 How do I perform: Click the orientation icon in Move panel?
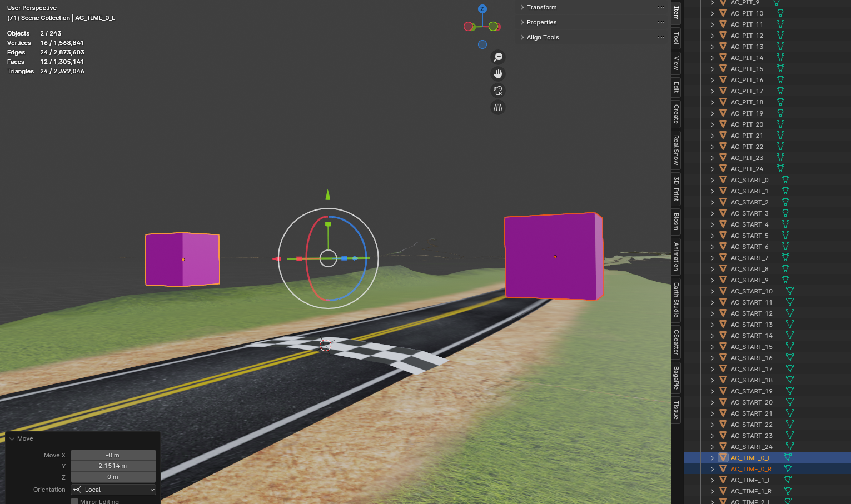tap(77, 490)
